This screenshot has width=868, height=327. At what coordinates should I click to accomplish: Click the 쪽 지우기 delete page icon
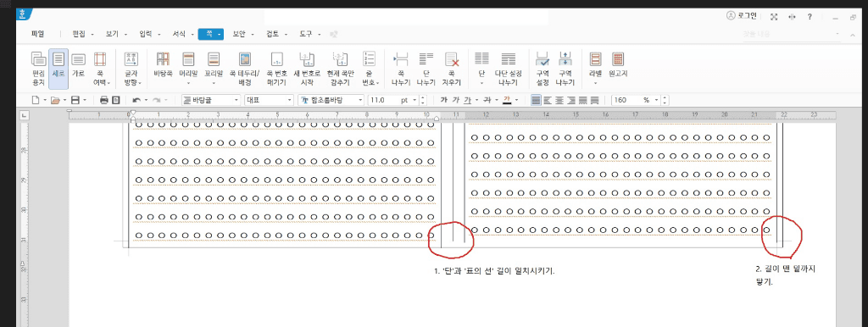coord(452,69)
